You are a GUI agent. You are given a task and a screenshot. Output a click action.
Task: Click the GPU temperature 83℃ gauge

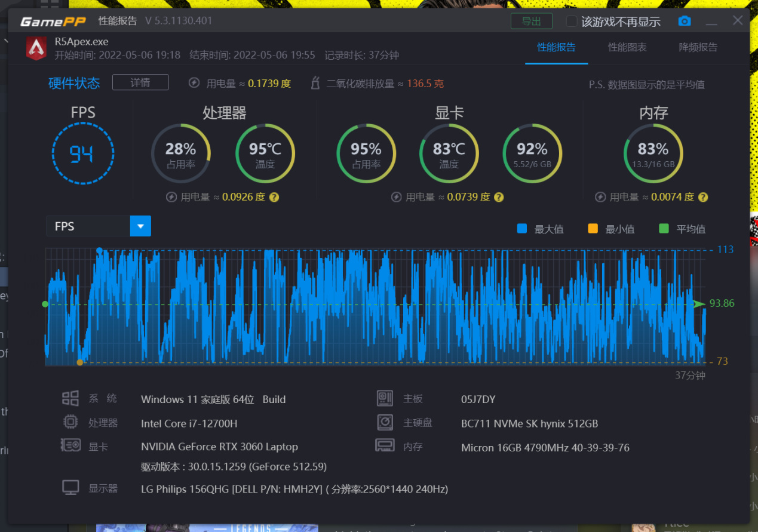tap(449, 153)
